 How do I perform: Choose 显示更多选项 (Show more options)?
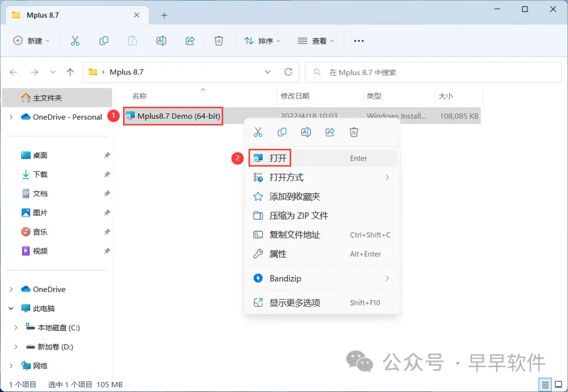click(322, 303)
